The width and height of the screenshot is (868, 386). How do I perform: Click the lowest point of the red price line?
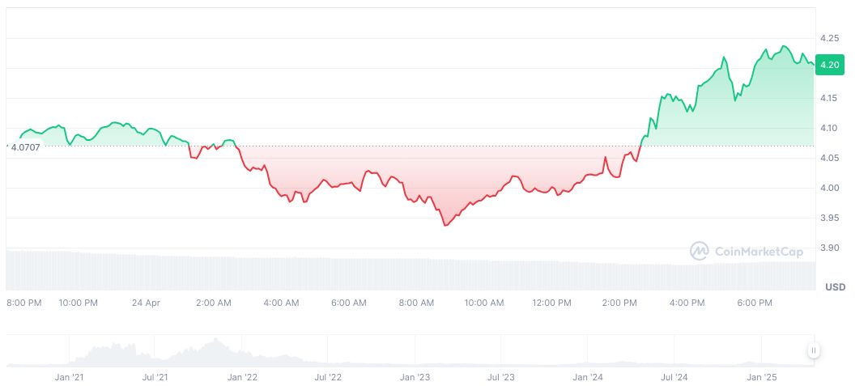coord(445,225)
